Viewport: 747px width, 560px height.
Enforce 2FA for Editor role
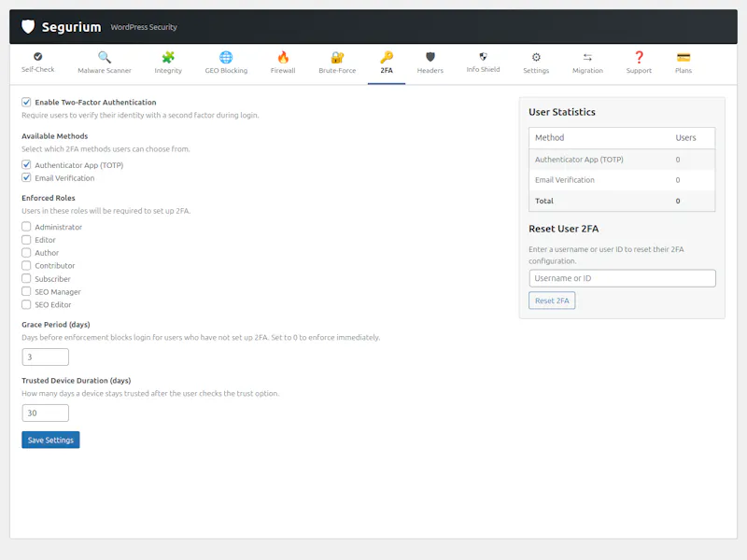26,240
